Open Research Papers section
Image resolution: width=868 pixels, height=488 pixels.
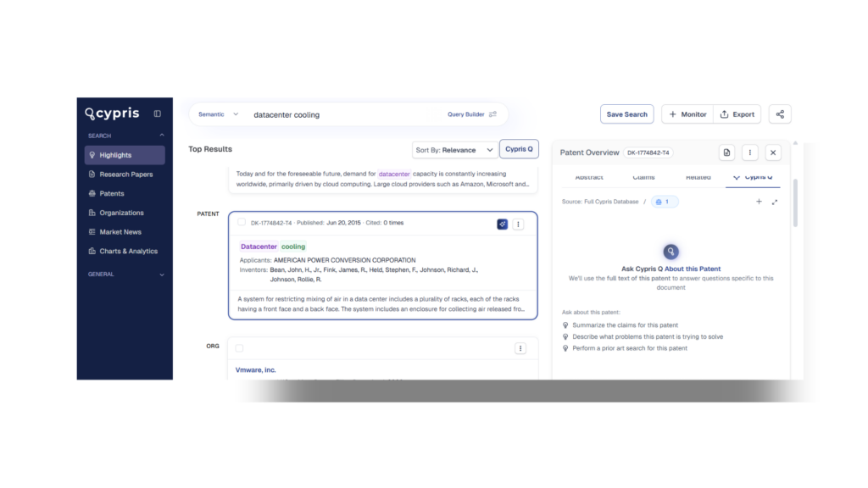point(125,175)
